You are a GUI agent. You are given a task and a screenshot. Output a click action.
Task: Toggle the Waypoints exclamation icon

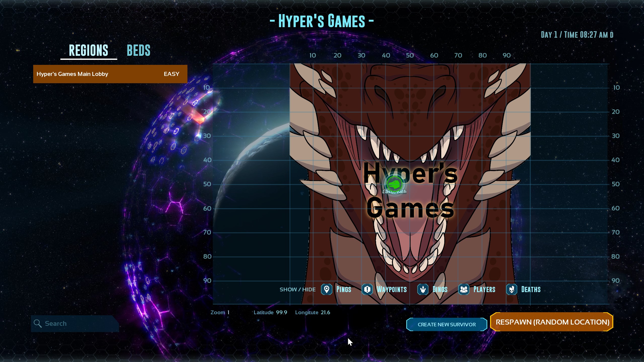[367, 289]
